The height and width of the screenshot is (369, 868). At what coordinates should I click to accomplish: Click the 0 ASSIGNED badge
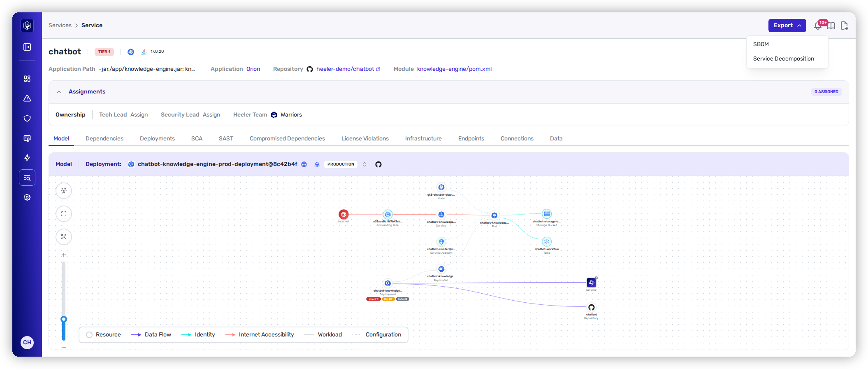[x=826, y=92]
